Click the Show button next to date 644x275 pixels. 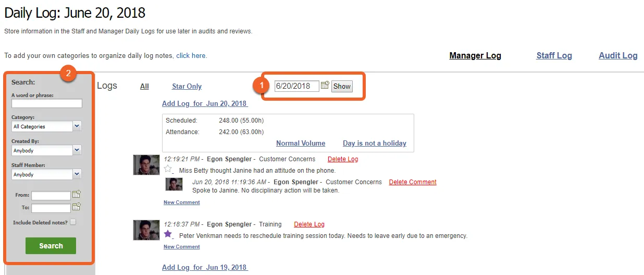tap(342, 86)
